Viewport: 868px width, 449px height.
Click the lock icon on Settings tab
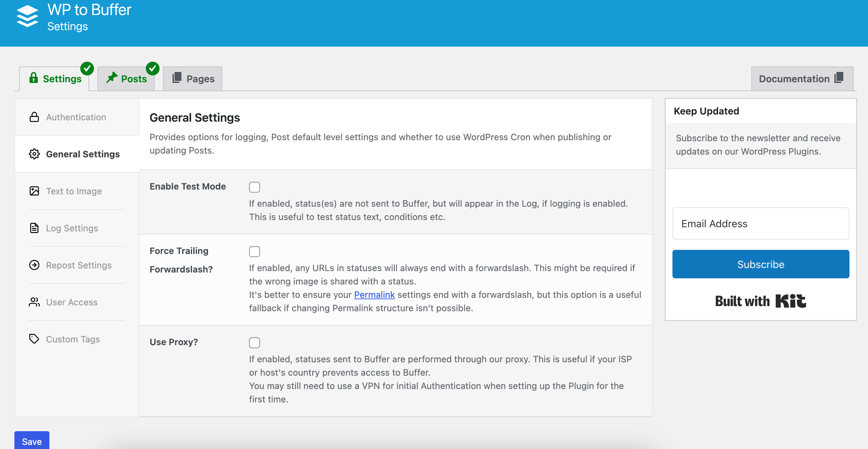[x=34, y=78]
